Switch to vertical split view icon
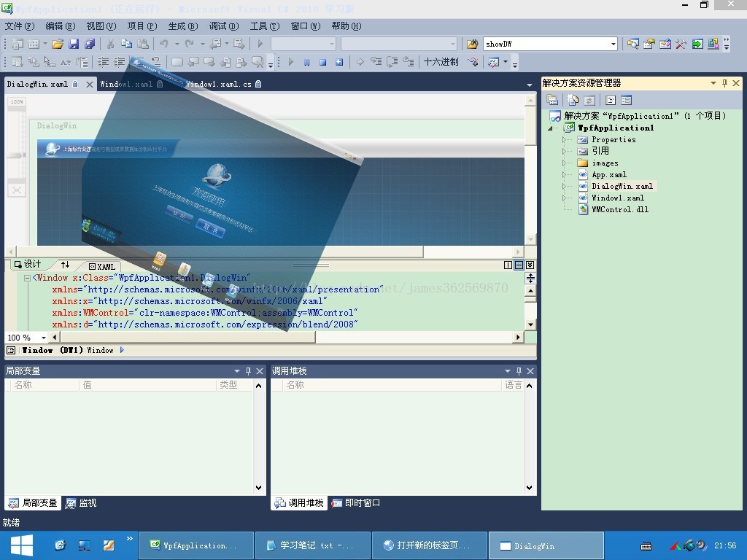Screen dimensions: 747x560 [508, 265]
